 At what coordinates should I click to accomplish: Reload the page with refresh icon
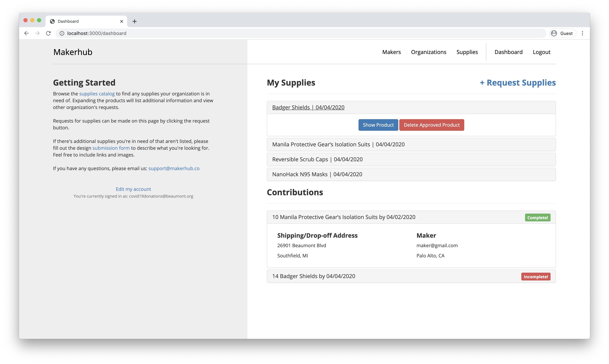tap(48, 33)
